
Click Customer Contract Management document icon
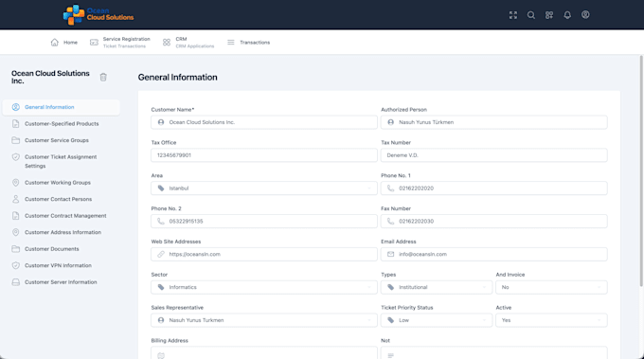point(15,216)
